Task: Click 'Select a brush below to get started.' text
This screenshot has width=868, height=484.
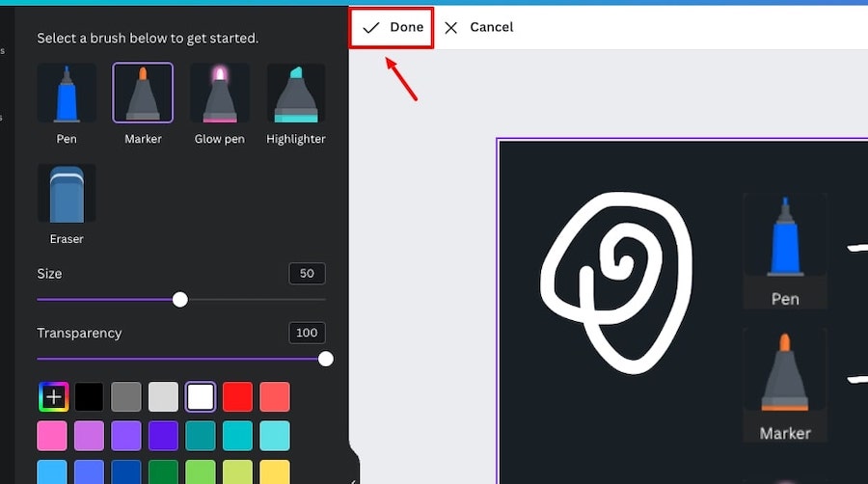Action: [148, 39]
